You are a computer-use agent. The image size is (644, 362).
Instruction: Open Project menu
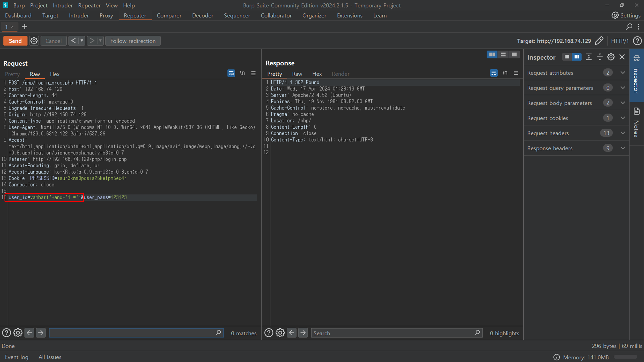point(39,5)
